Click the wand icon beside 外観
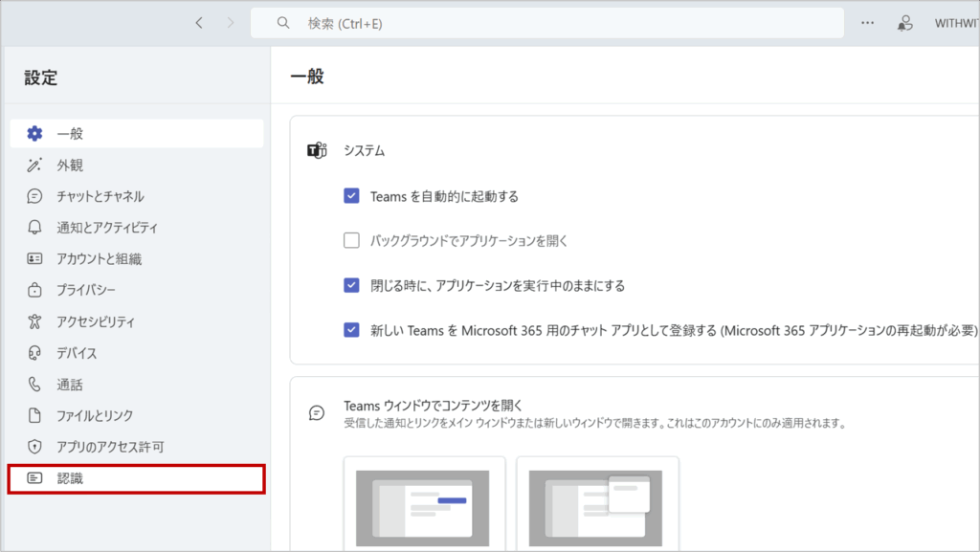The height and width of the screenshot is (552, 980). pos(34,165)
